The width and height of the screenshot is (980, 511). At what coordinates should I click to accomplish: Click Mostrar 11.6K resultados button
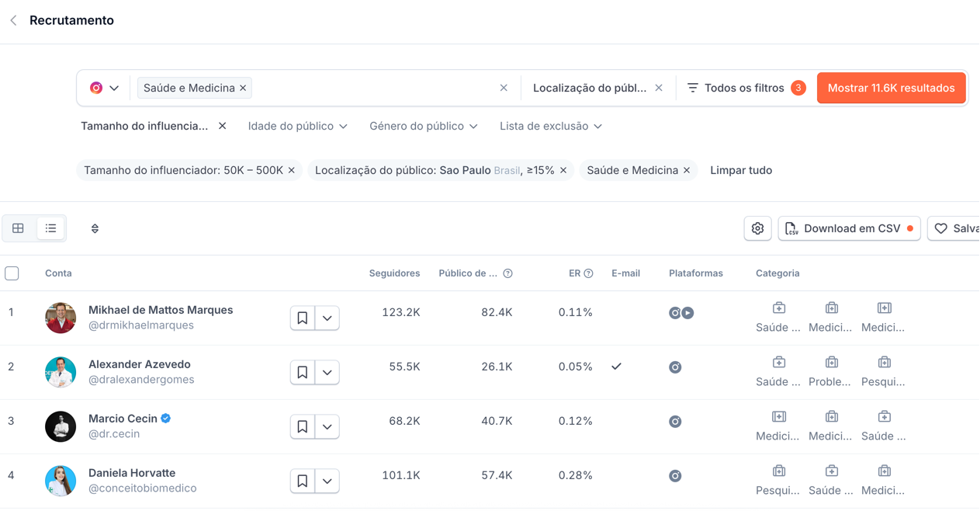(891, 88)
